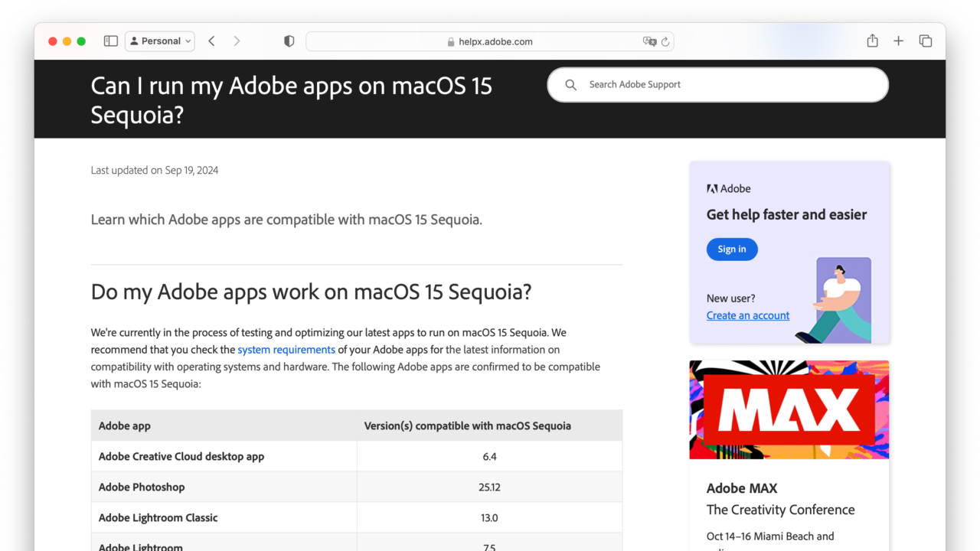The height and width of the screenshot is (551, 980).
Task: Click the translate page icon
Action: coord(649,41)
